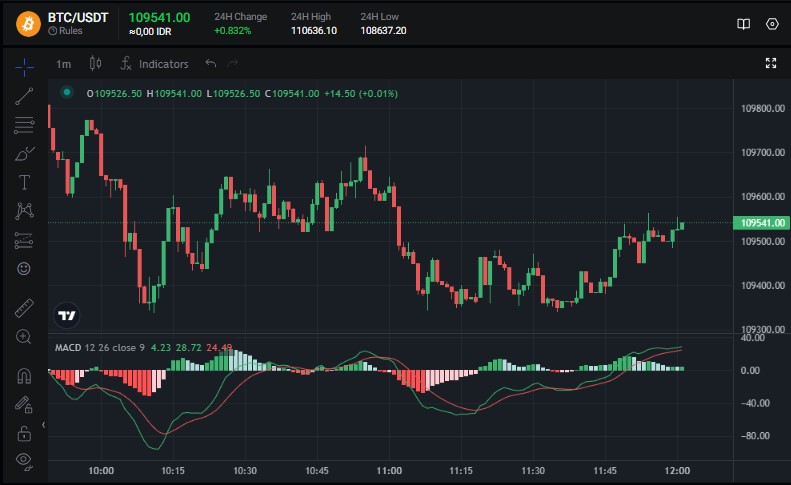Open the chart patterns tool
Image resolution: width=791 pixels, height=485 pixels.
[24, 211]
